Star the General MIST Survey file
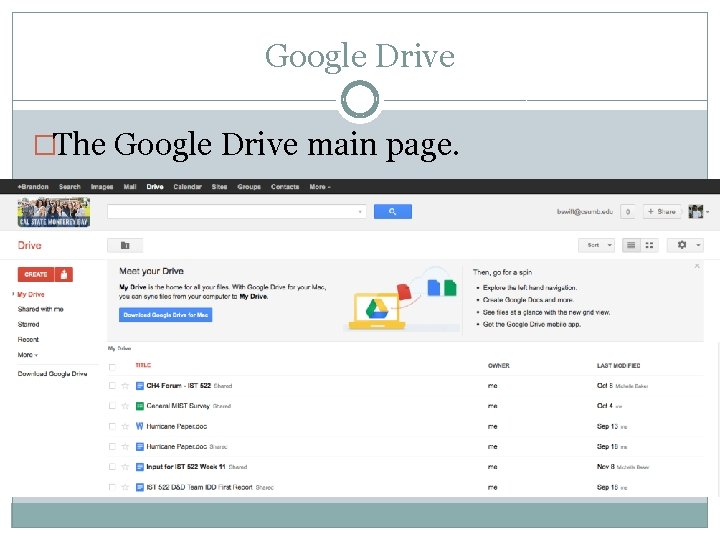 [125, 406]
